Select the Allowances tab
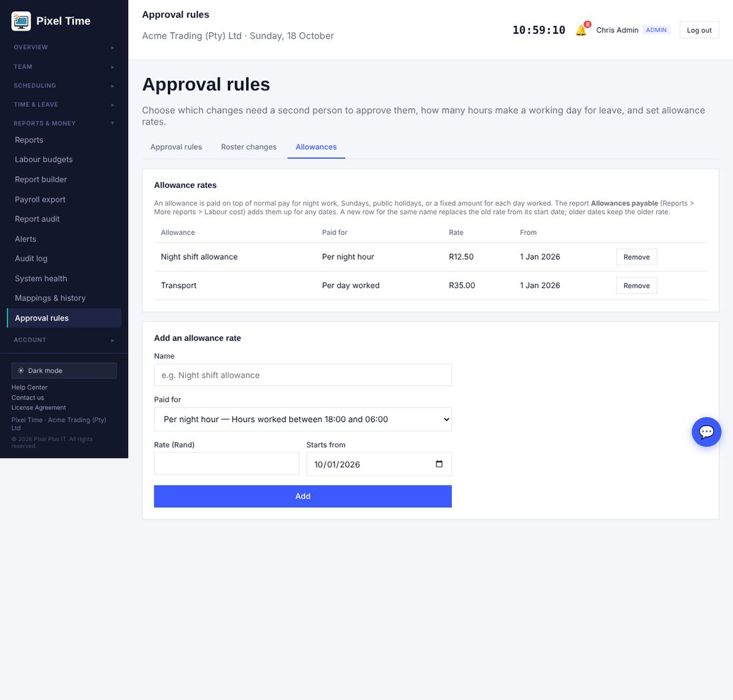 (316, 147)
